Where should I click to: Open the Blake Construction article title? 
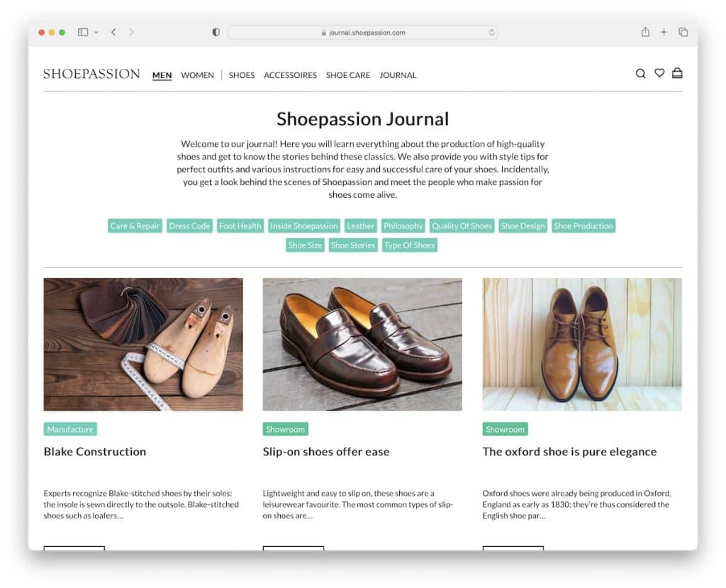click(x=95, y=452)
